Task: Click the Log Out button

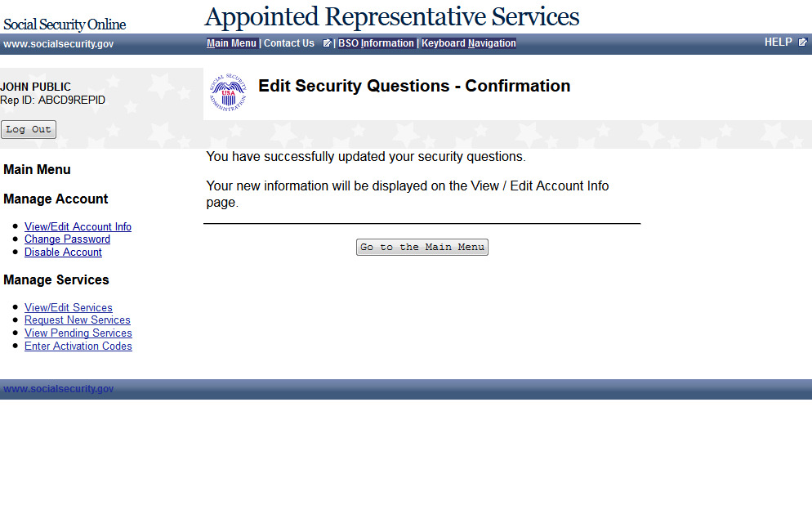Action: [x=29, y=129]
